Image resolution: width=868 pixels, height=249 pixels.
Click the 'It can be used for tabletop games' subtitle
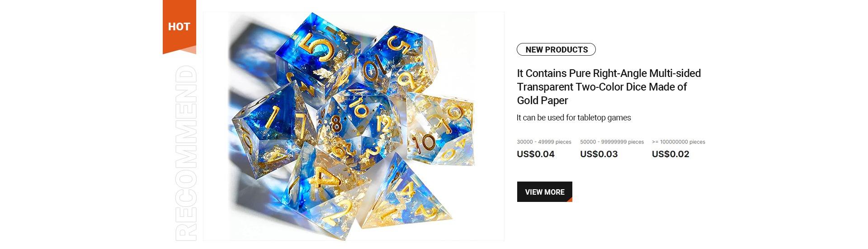574,118
